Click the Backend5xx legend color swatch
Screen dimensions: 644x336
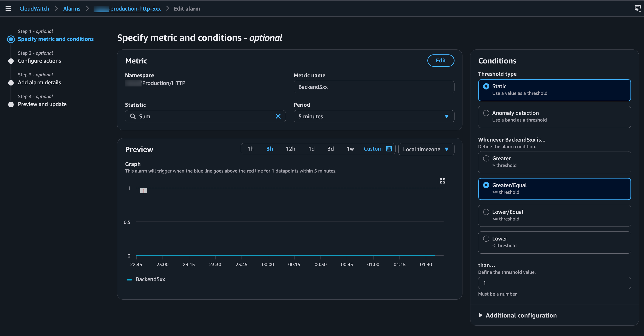click(129, 279)
